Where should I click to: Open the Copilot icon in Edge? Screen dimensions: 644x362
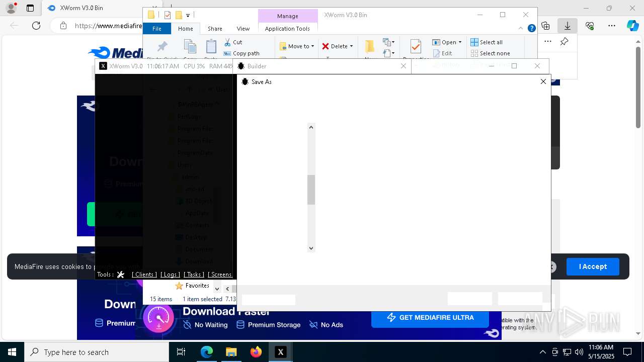coord(632,26)
